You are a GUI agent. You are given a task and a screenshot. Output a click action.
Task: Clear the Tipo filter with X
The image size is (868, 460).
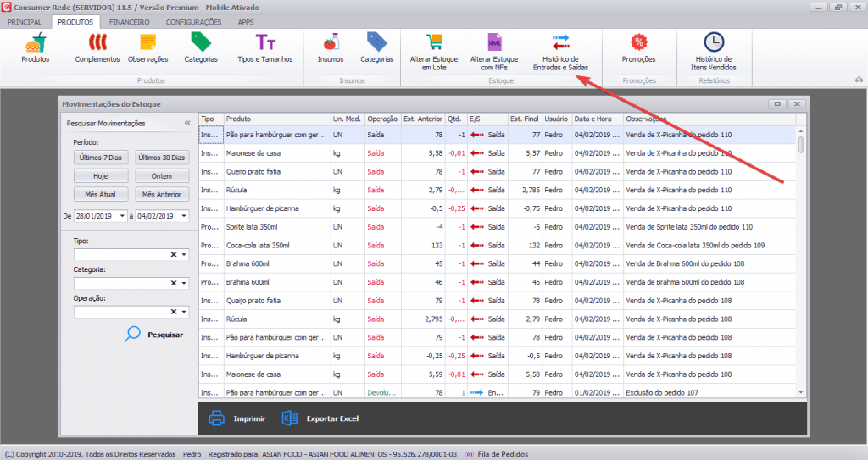click(x=173, y=255)
